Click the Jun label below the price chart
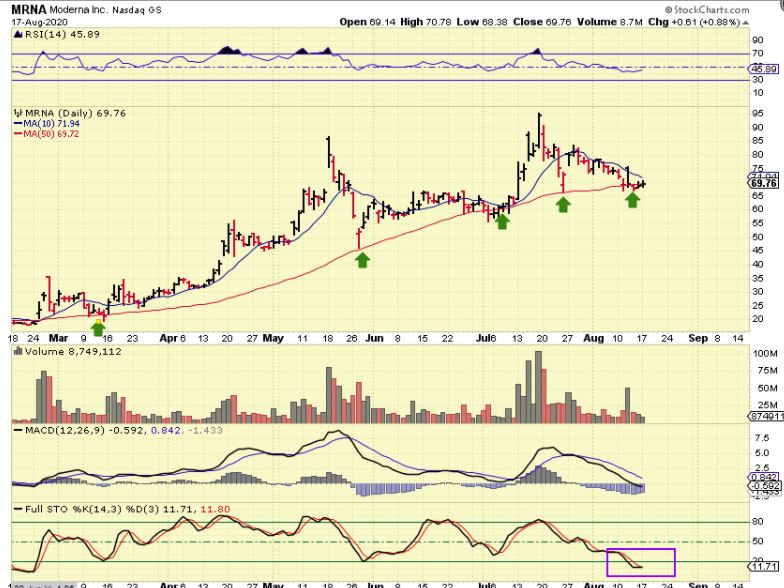784x588 pixels. click(374, 338)
